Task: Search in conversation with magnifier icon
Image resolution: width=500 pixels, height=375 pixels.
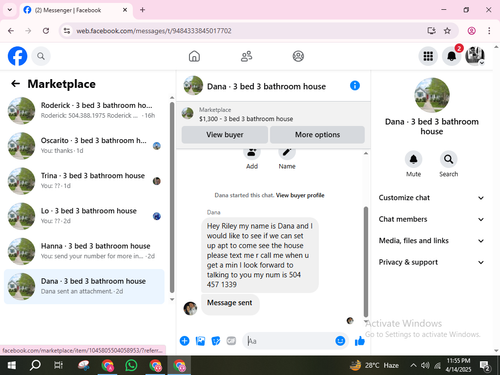Action: (x=449, y=159)
